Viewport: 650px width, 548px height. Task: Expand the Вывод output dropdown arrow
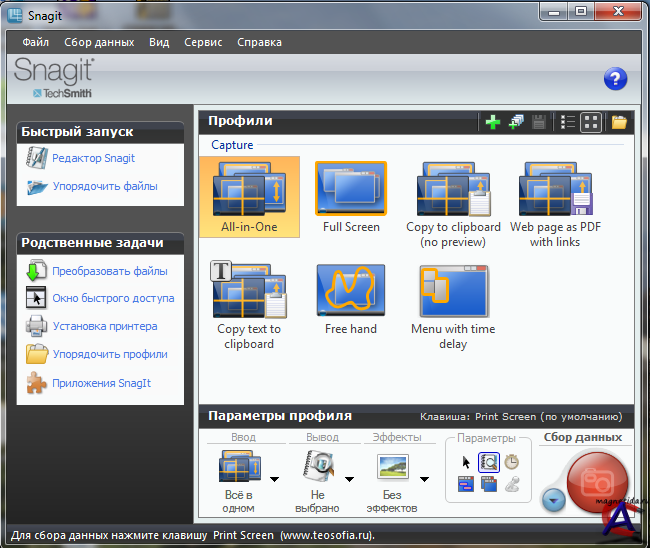coord(349,479)
